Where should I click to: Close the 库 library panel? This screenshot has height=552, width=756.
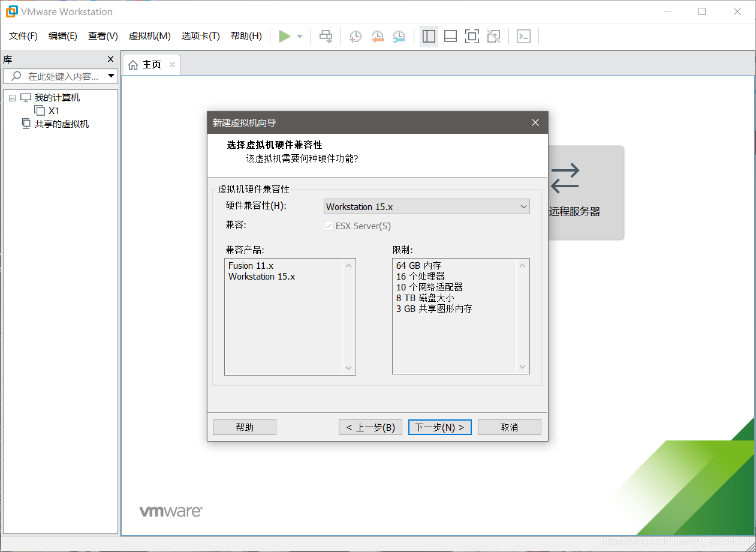[x=110, y=59]
